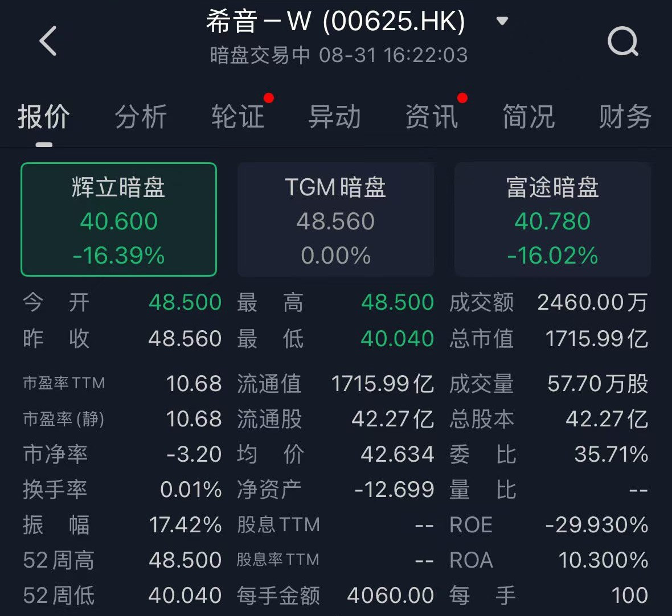This screenshot has height=616, width=672.
Task: Select the 辉立暗盘 quote card
Action: pos(118,219)
